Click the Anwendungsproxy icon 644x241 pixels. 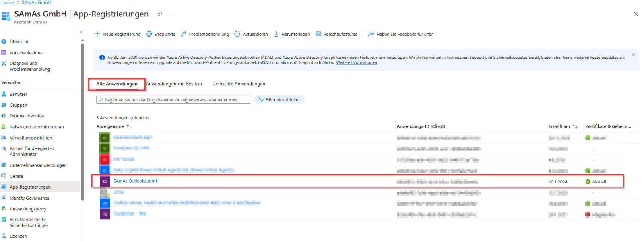click(4, 208)
